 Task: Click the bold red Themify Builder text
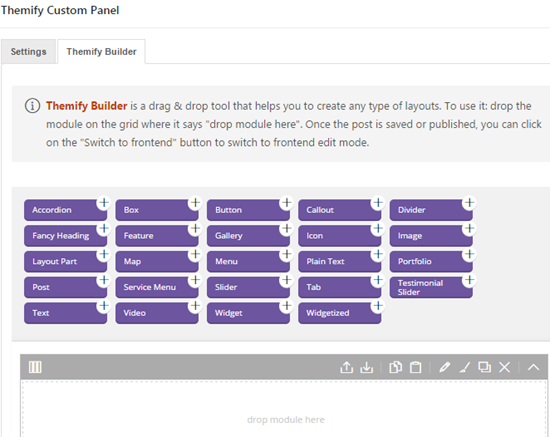(87, 106)
